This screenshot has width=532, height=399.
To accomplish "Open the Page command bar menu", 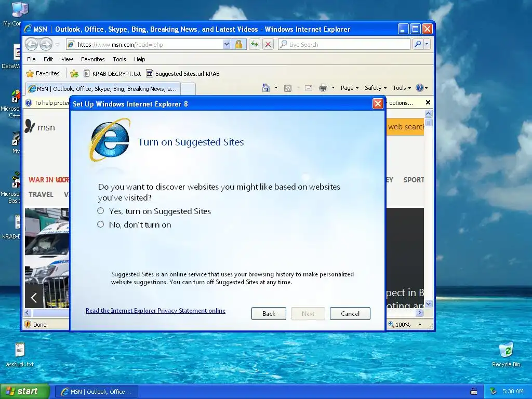I will coord(350,88).
